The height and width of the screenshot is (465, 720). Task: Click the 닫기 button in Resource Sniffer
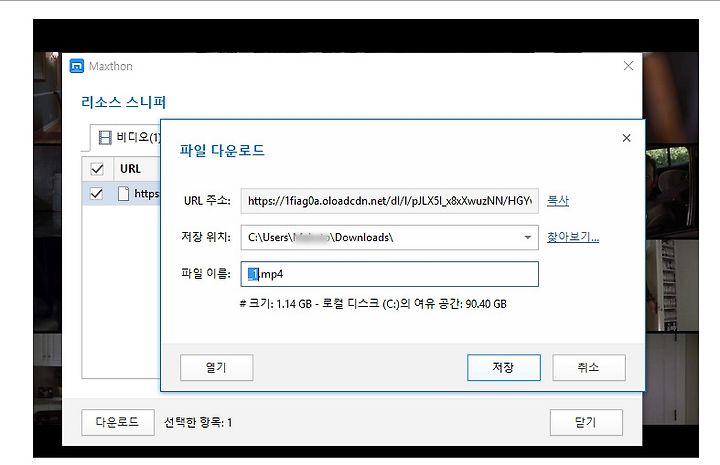click(586, 422)
